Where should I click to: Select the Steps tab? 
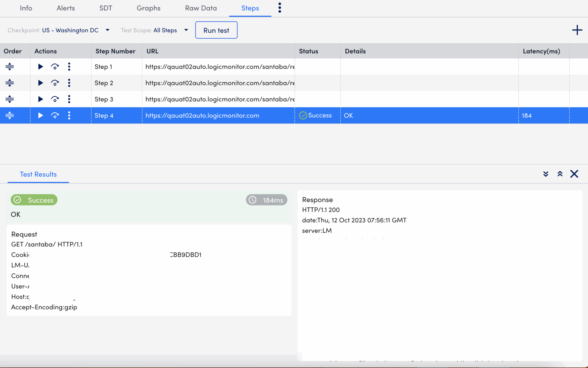click(x=250, y=8)
